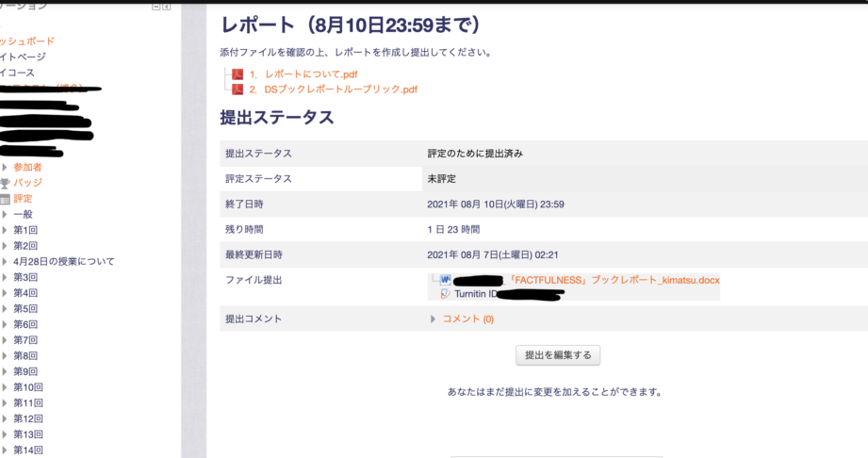Click the Turnitin ID icon
The height and width of the screenshot is (458, 868).
pyautogui.click(x=445, y=293)
